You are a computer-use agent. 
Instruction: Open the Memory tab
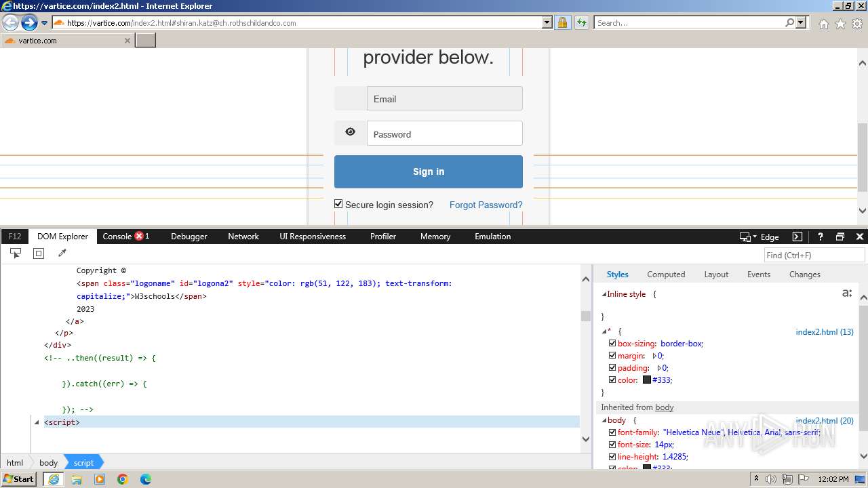435,237
